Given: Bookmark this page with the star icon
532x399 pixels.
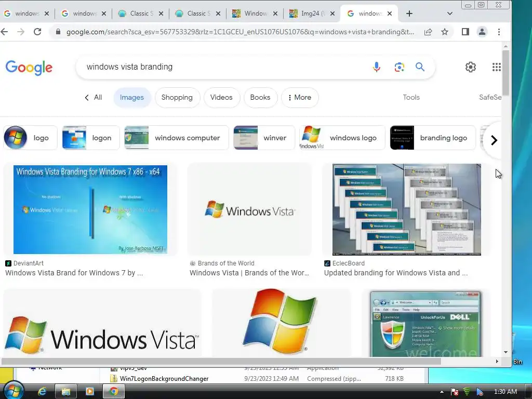Looking at the screenshot, I should (445, 32).
